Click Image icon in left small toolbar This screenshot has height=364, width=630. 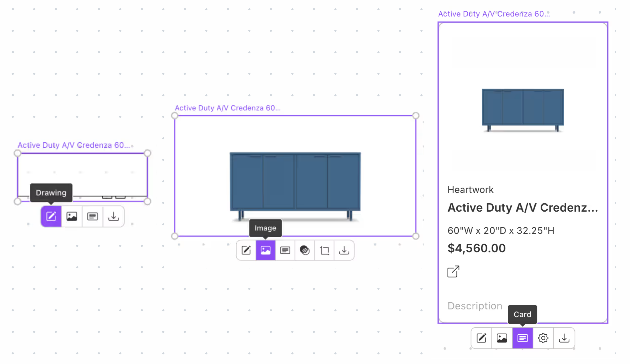pos(72,216)
